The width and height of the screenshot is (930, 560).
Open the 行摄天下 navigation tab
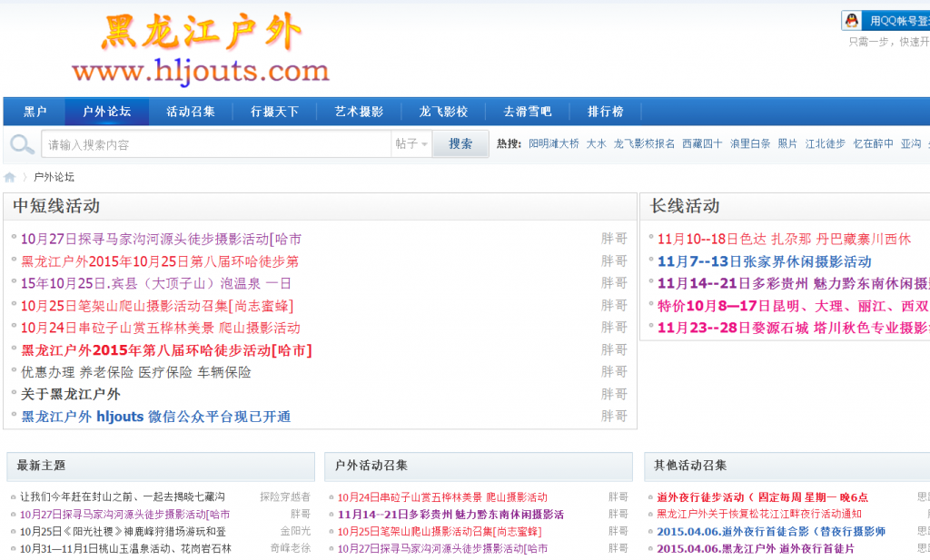pyautogui.click(x=275, y=111)
